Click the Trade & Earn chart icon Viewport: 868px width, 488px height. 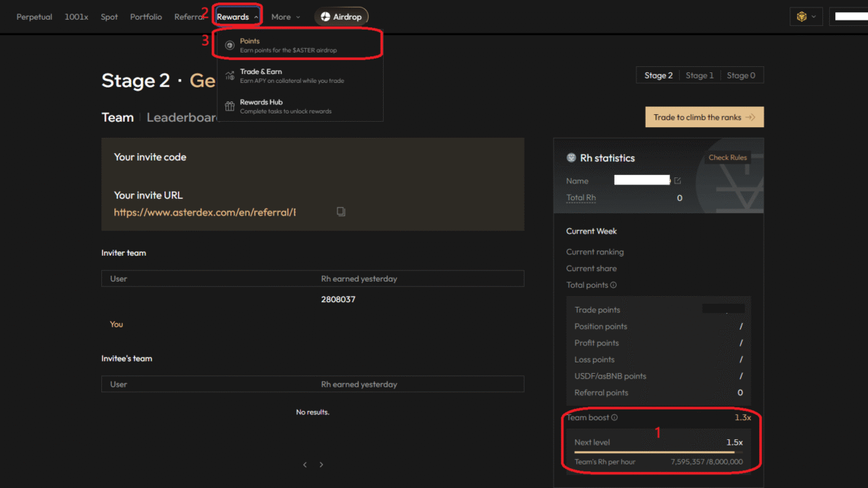pos(229,76)
